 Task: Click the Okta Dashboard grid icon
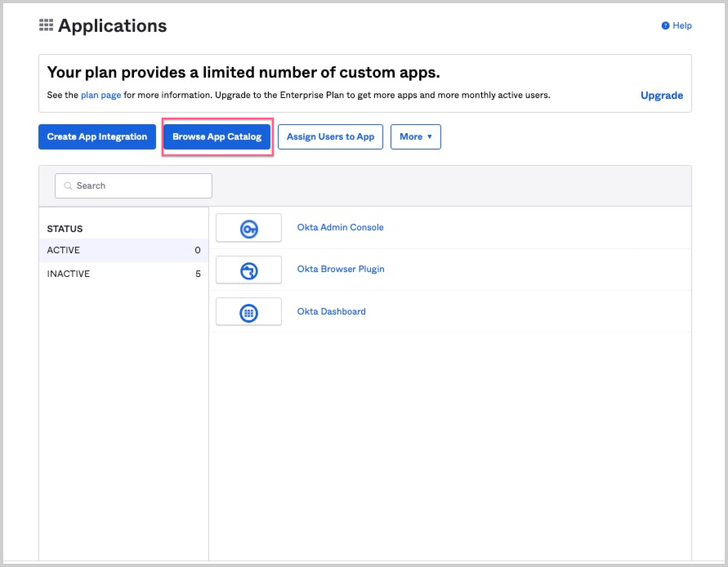click(248, 313)
